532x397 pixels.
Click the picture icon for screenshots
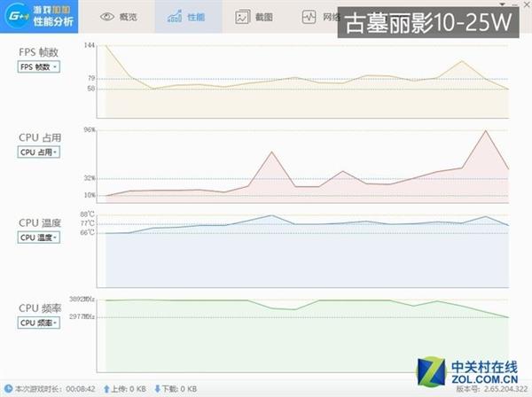coord(242,17)
